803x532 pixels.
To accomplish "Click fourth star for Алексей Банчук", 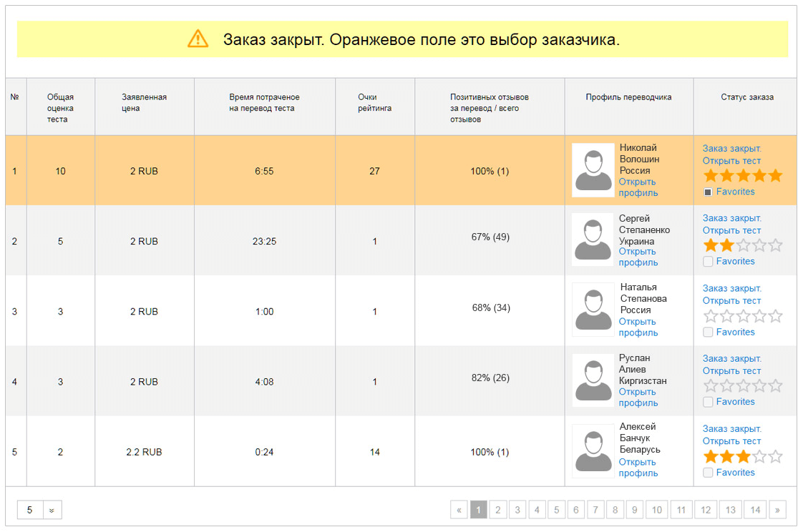I will coord(759,456).
